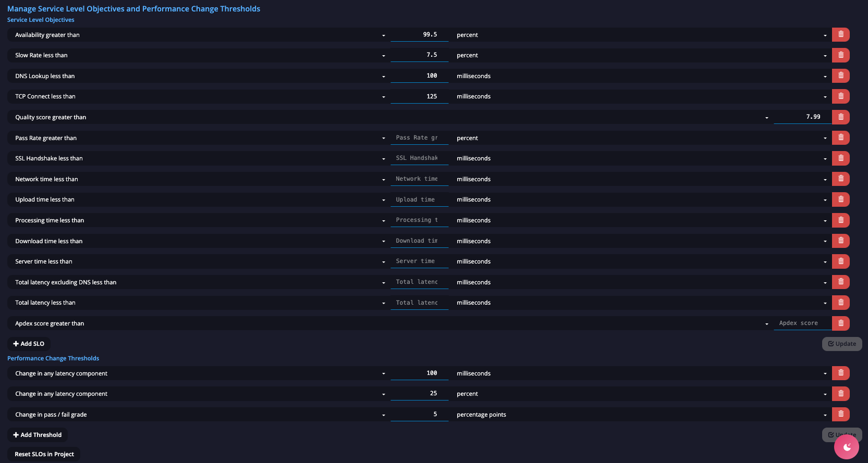
Task: Open the Availability greater than metric dropdown
Action: (198, 35)
